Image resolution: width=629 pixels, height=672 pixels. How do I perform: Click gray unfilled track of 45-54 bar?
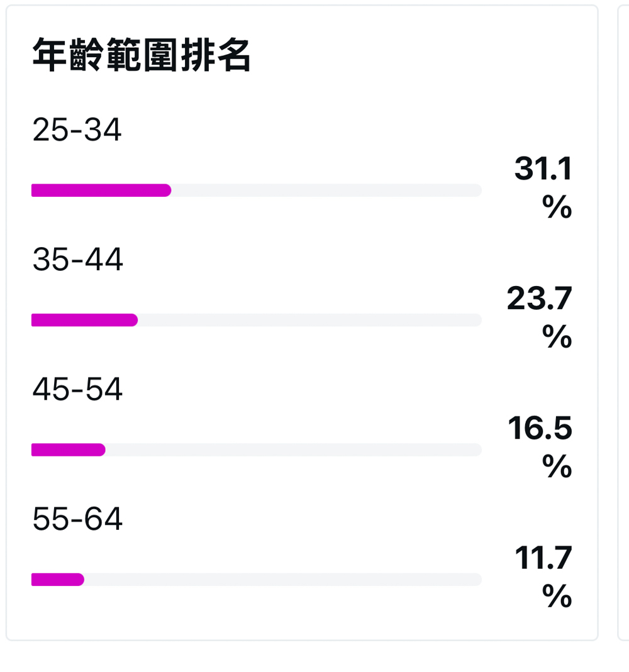tap(294, 449)
